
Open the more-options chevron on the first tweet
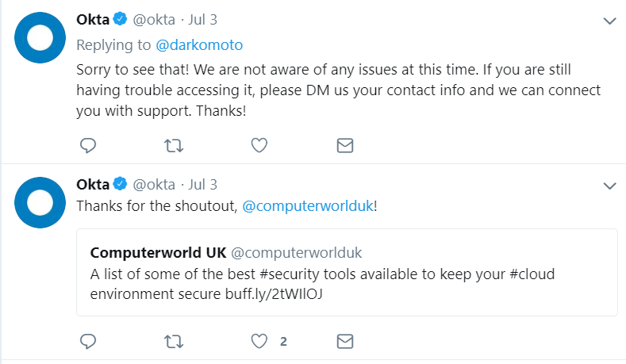pos(609,21)
